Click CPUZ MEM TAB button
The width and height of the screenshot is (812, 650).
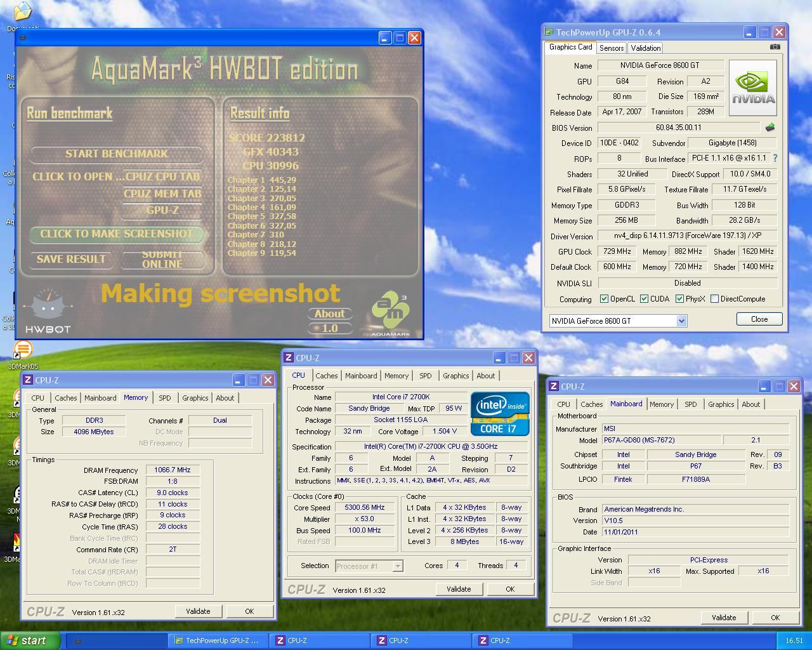pyautogui.click(x=163, y=194)
